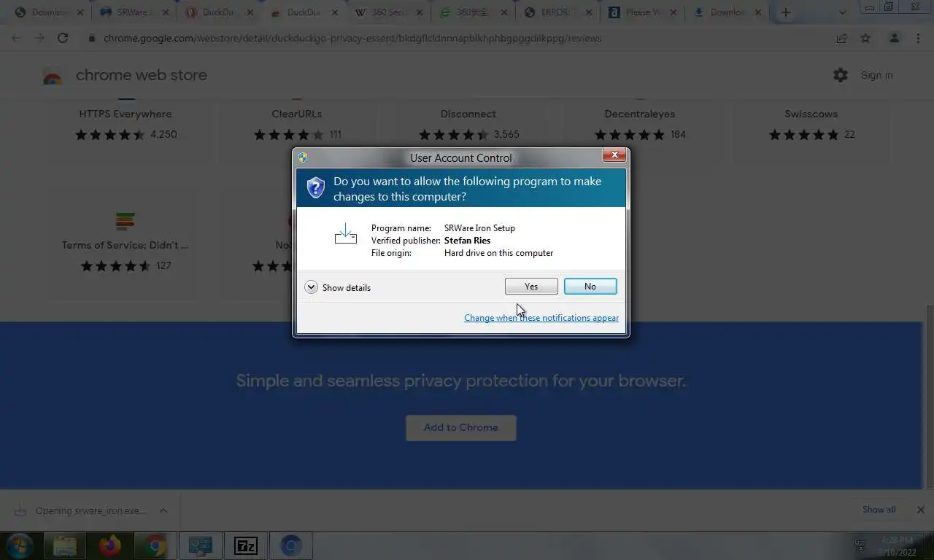Click the Add to Chrome button

[x=461, y=428]
